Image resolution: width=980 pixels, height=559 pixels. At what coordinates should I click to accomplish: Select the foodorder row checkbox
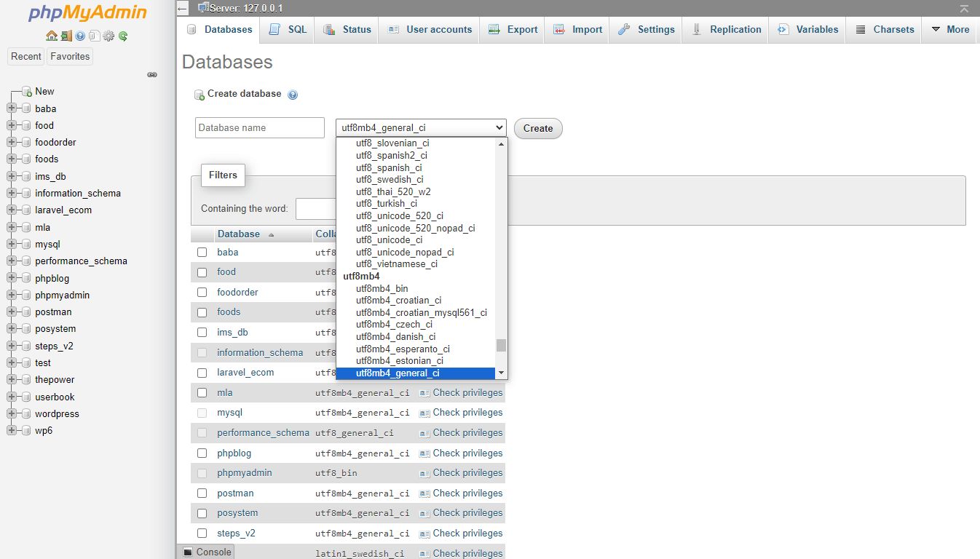pyautogui.click(x=202, y=293)
